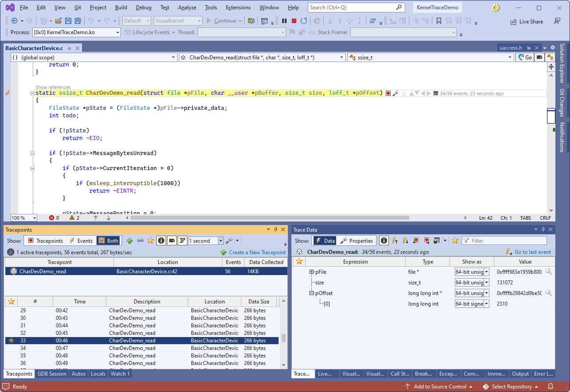Click Go to last event link
This screenshot has width=570, height=392.
click(532, 252)
